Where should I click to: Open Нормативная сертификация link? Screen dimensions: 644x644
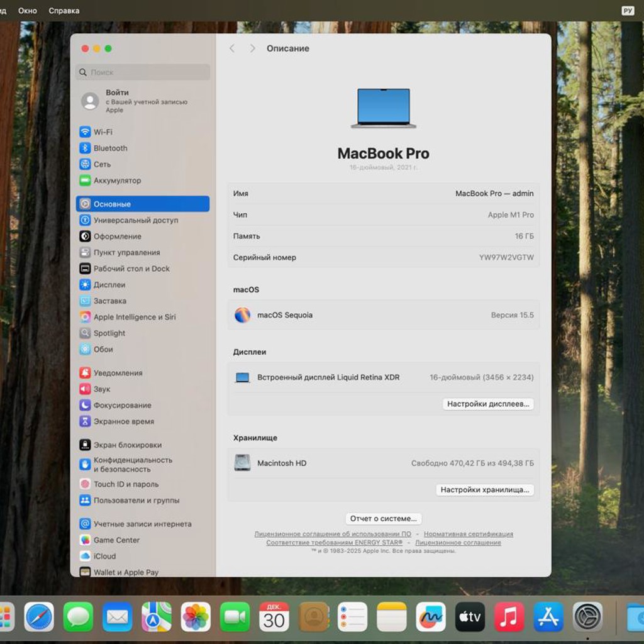tap(468, 534)
